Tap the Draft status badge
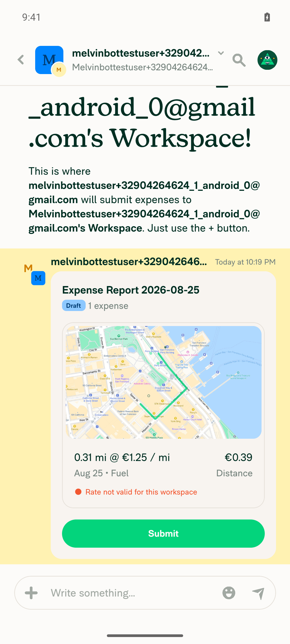The image size is (290, 644). coord(74,306)
